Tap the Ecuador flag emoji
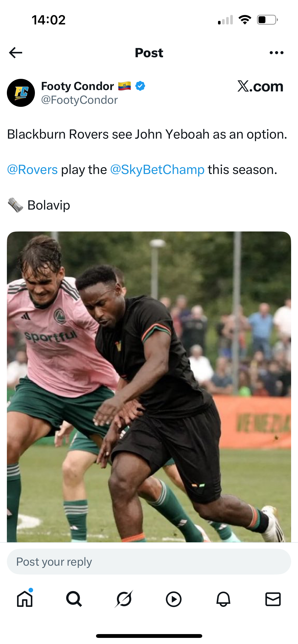The height and width of the screenshot is (644, 298). pos(125,86)
